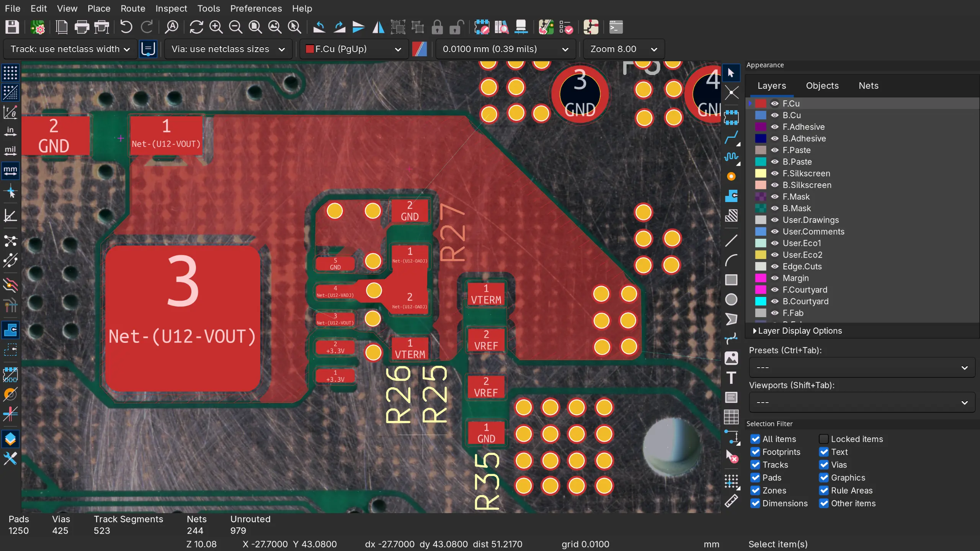Click the layer pair selector swatch
Viewport: 980px width, 551px height.
(420, 49)
